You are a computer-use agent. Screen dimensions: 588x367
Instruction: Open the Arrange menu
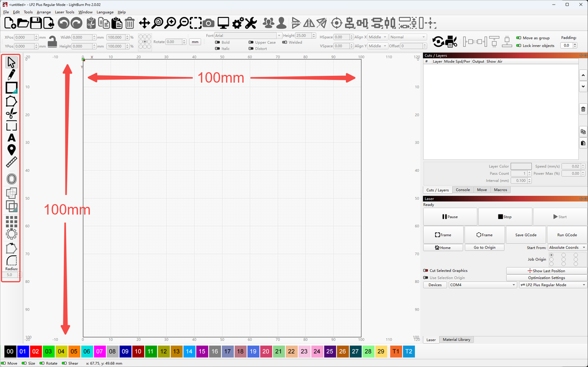point(44,12)
